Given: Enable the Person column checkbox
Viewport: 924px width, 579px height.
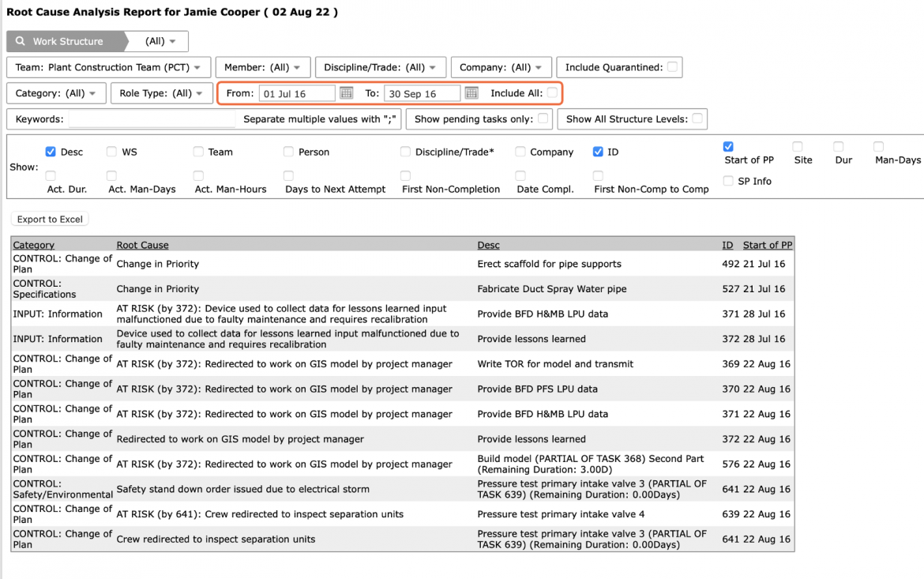Looking at the screenshot, I should pos(288,152).
